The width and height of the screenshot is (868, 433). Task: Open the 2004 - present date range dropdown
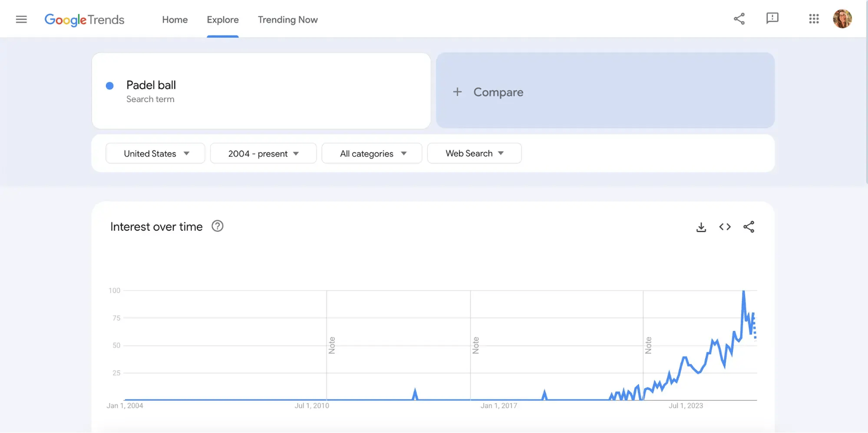(x=263, y=153)
